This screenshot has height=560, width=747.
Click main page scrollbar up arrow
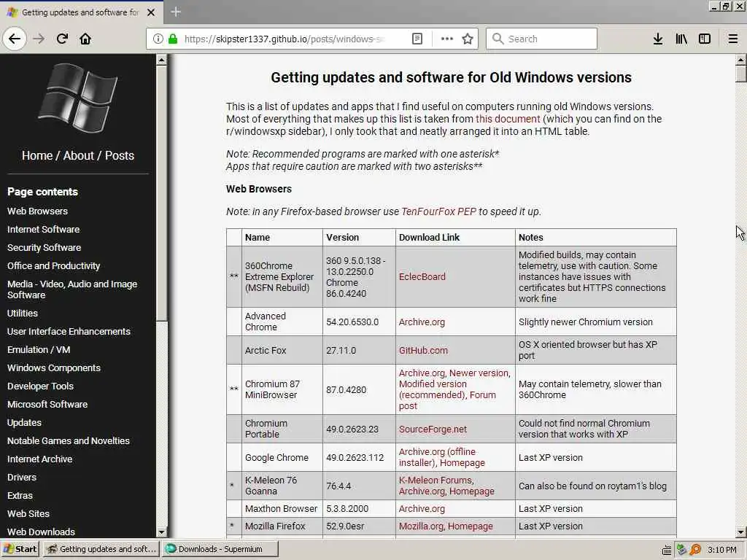(x=741, y=60)
